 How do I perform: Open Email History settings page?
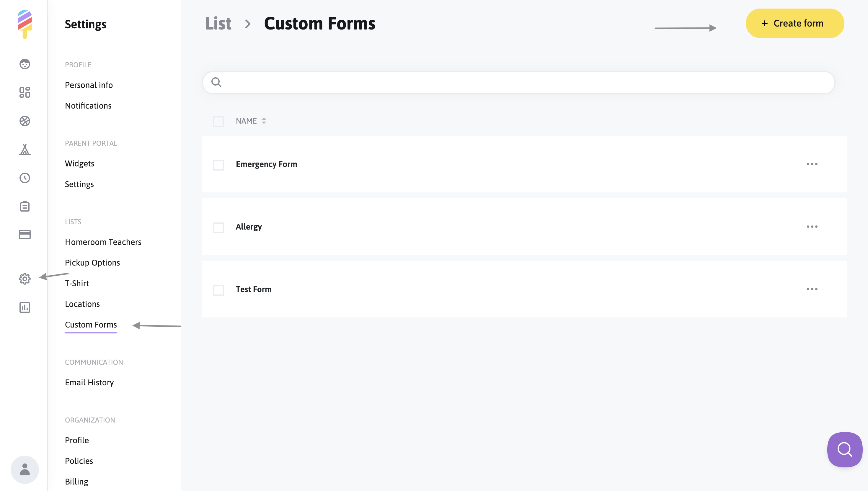89,382
